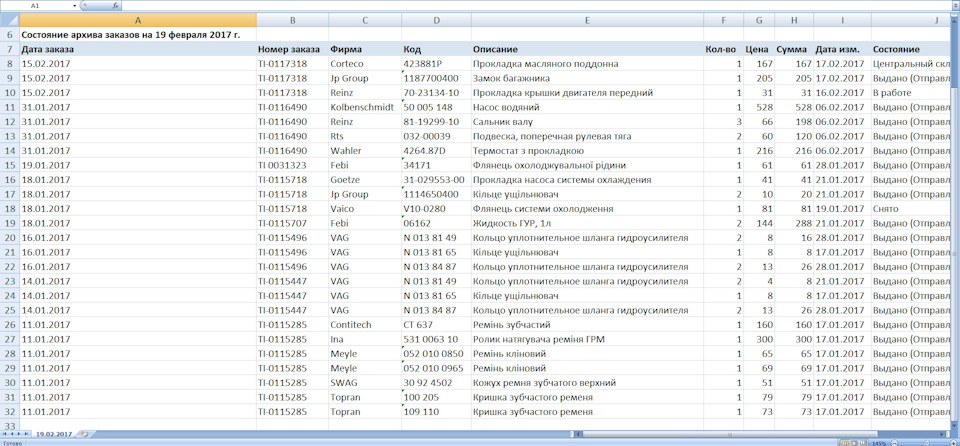960x446 pixels.
Task: Click the 'Описание' header cell
Action: click(587, 49)
